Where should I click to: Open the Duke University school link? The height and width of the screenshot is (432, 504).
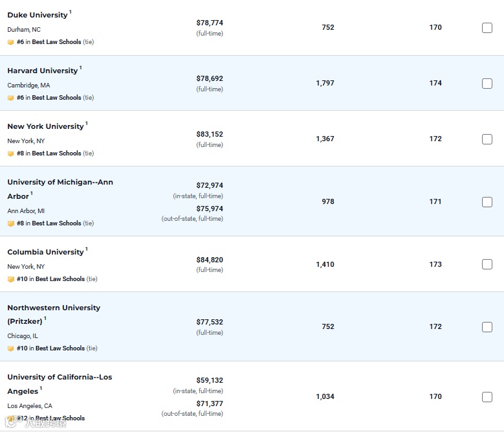click(x=38, y=15)
